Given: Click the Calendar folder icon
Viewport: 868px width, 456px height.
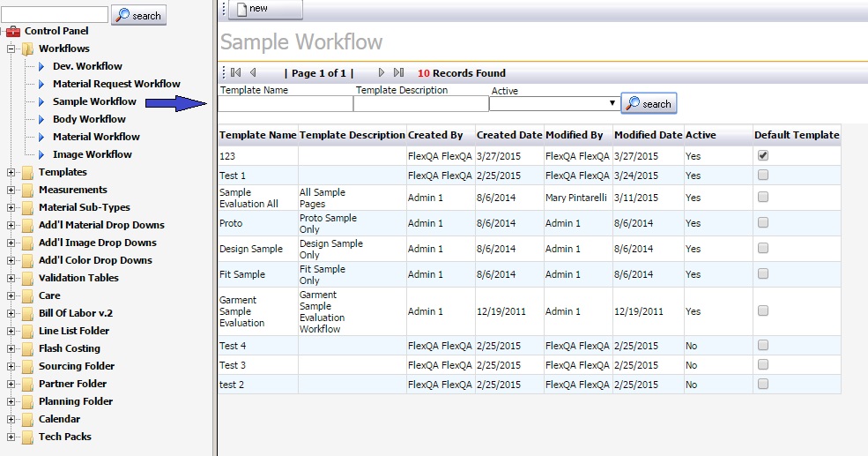Looking at the screenshot, I should click(x=27, y=420).
